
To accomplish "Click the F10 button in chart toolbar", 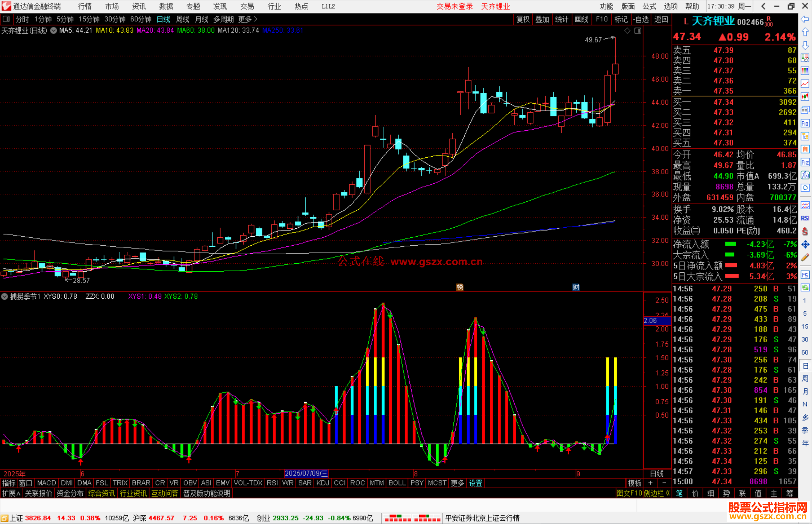I will [601, 19].
